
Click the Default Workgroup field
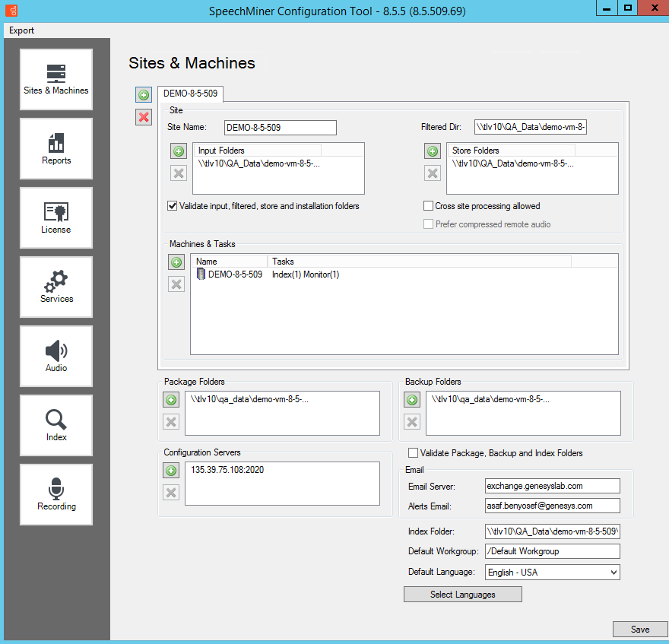tap(553, 551)
